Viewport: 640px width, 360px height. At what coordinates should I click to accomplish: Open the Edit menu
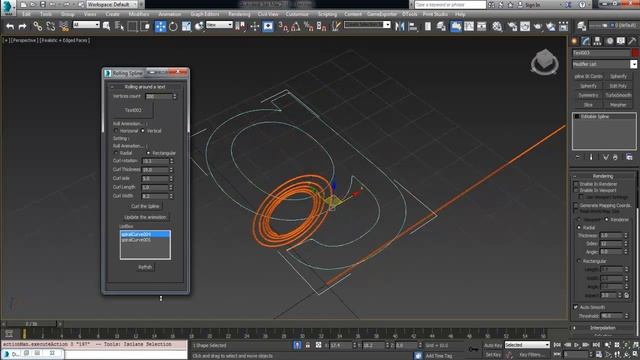coord(27,14)
